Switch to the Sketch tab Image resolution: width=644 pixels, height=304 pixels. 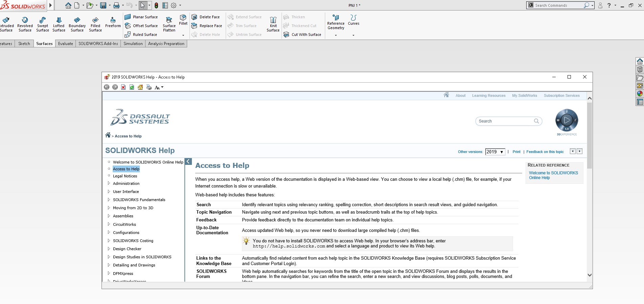click(x=24, y=44)
